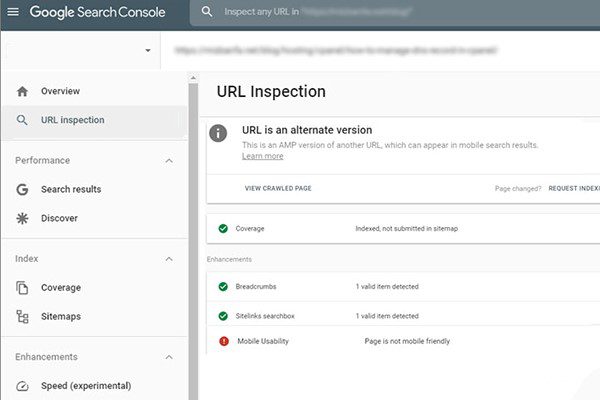Click the Performance section label
Viewport: 600px width, 400px height.
point(42,160)
